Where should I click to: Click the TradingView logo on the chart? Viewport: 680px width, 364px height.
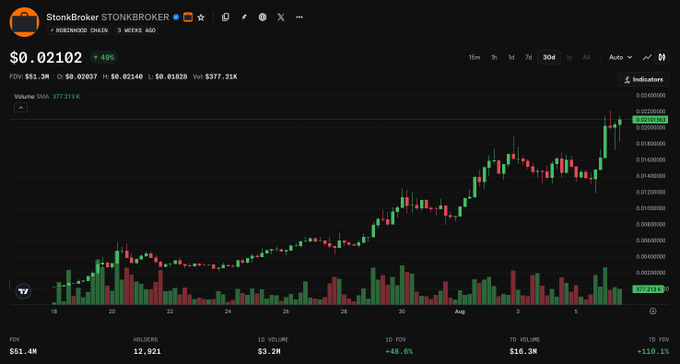(x=23, y=292)
